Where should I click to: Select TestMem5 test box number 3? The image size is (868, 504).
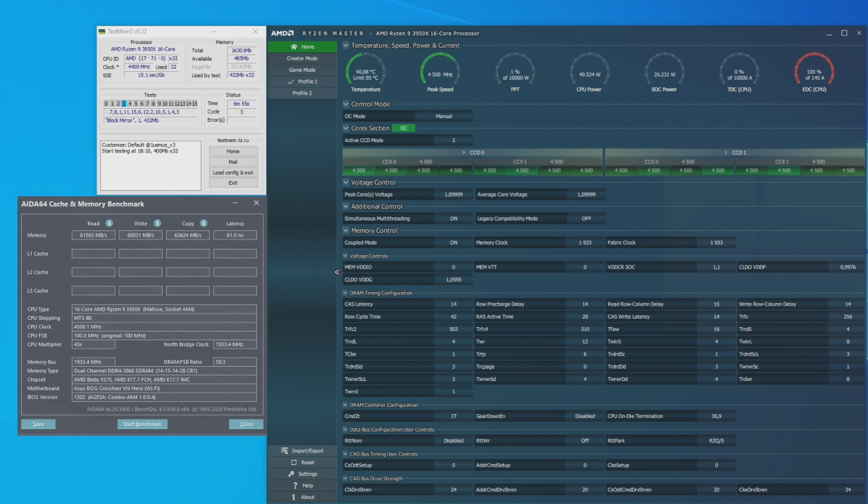click(x=124, y=104)
